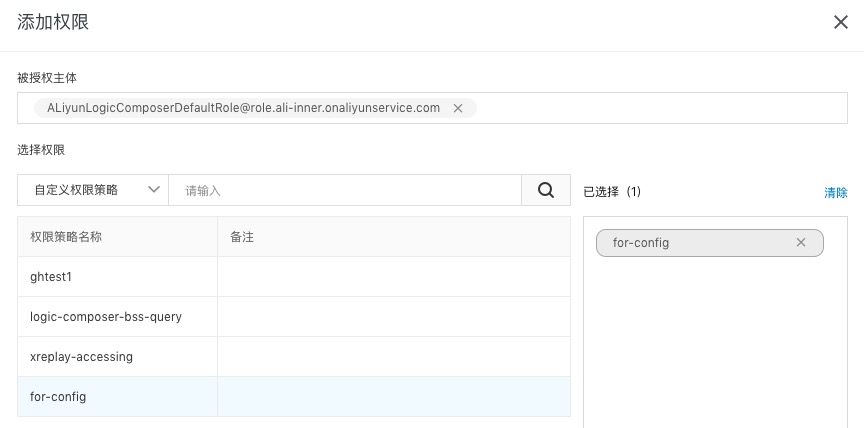The width and height of the screenshot is (864, 428).
Task: Remove for-config from selected list
Action: click(801, 242)
